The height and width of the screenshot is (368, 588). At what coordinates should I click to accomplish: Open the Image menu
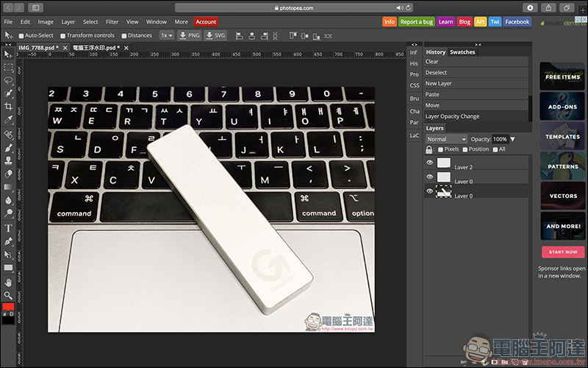(x=46, y=22)
